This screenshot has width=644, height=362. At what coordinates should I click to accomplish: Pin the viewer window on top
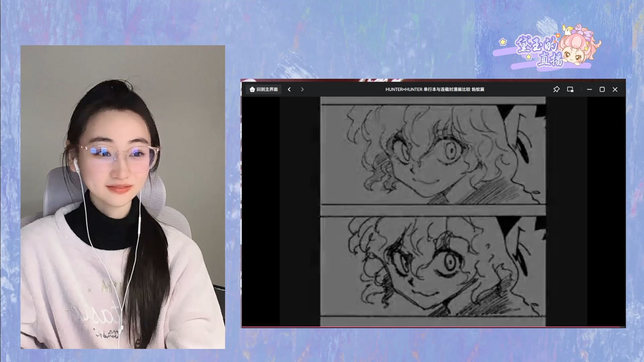point(556,89)
